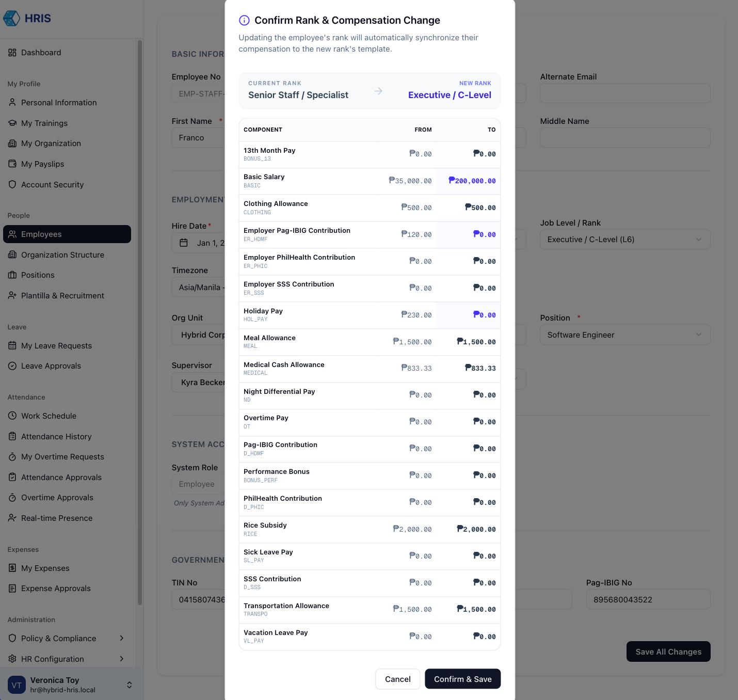Switch to the Employees section
This screenshot has height=700, width=738.
coord(41,234)
